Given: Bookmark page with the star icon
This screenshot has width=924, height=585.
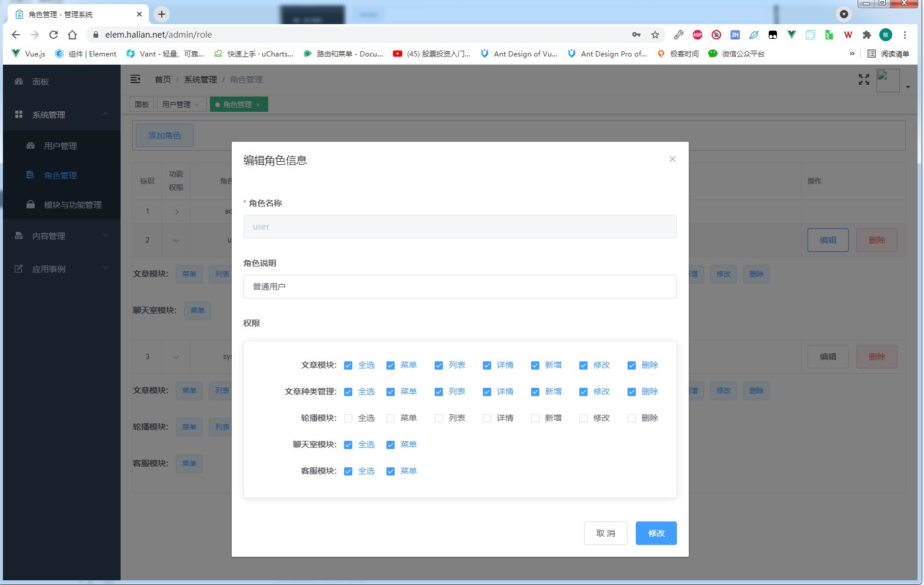Looking at the screenshot, I should coord(655,35).
